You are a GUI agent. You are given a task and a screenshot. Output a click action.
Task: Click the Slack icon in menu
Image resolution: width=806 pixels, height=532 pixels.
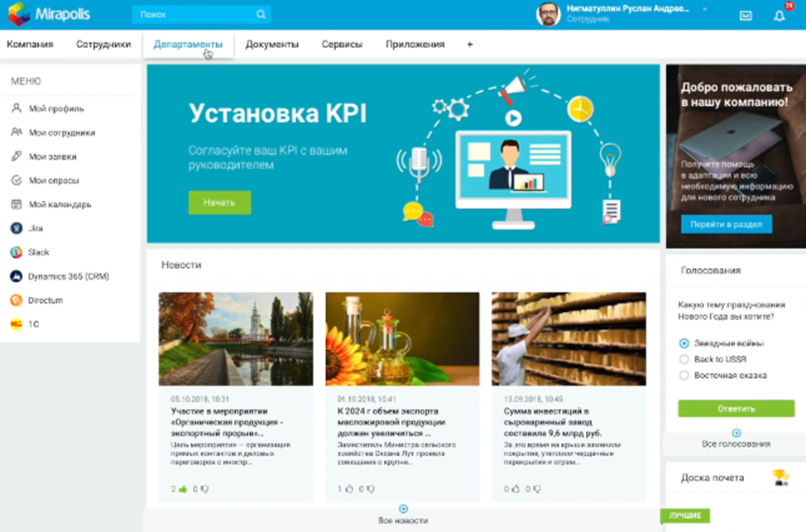pos(17,252)
